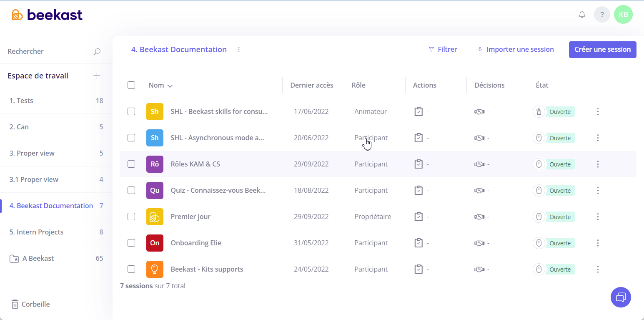Open the row menu for Premier jour
644x320 pixels.
click(598, 217)
